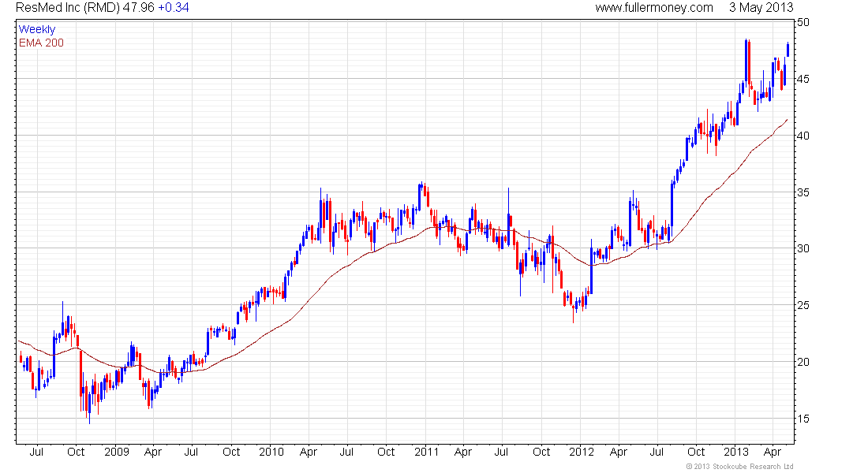Select the Weekly legend label
Screen dimensions: 868x473
click(x=37, y=29)
